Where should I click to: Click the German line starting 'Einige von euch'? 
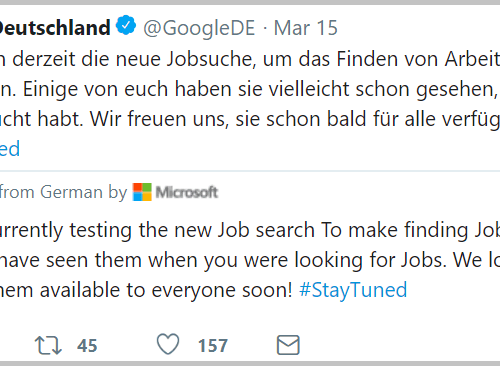coord(260,89)
